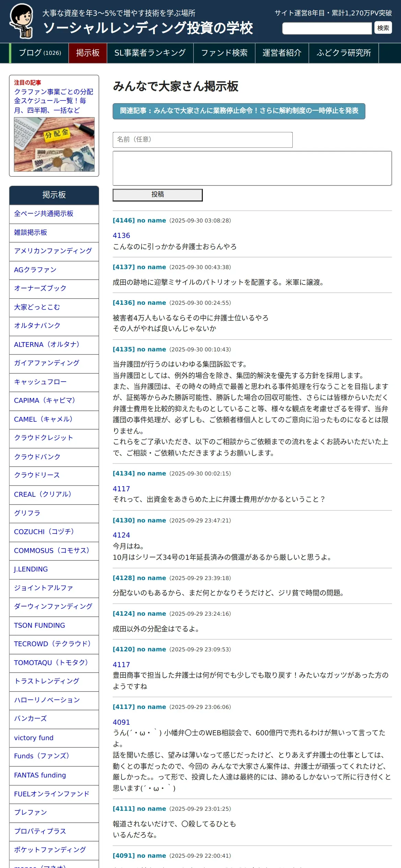Open FANTAS funding board
This screenshot has height=868, width=401.
54,775
